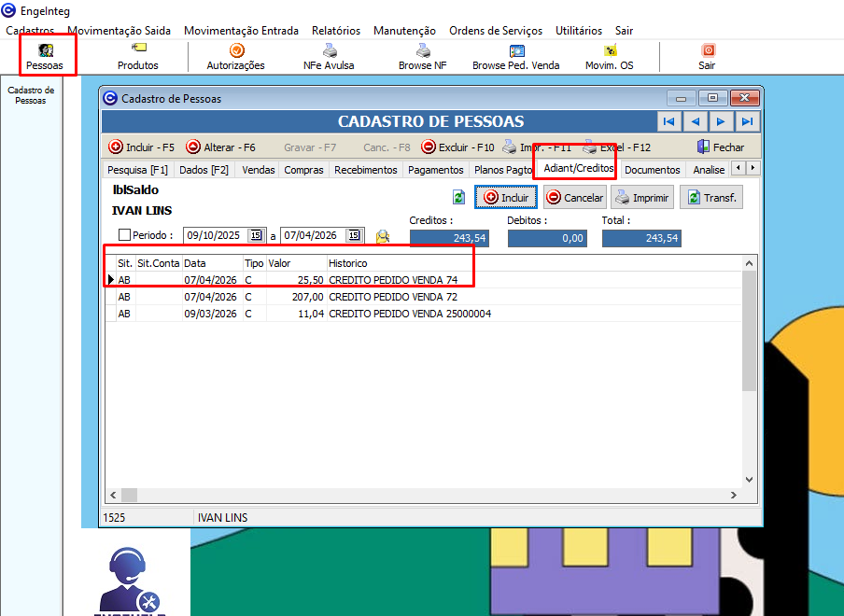The image size is (844, 616).
Task: Click the search icon next to the end date
Action: click(x=382, y=236)
